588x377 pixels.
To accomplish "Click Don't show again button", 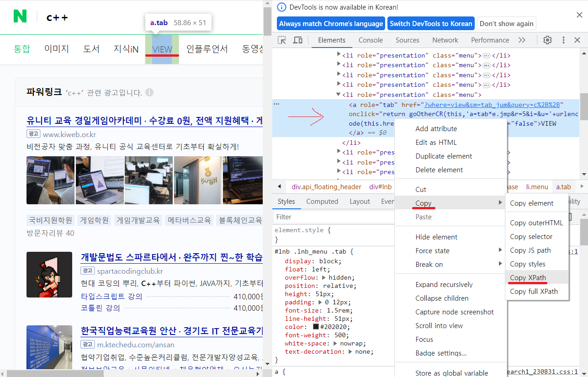I will pos(506,24).
